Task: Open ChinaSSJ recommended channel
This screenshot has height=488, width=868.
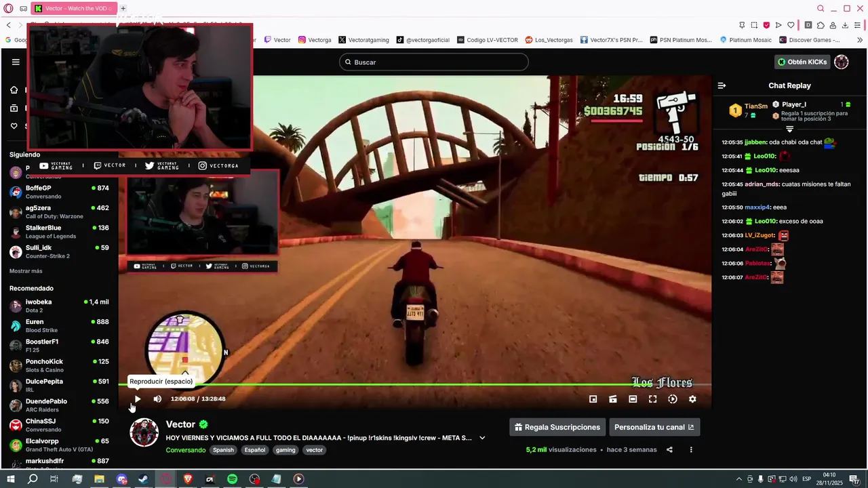Action: 59,425
